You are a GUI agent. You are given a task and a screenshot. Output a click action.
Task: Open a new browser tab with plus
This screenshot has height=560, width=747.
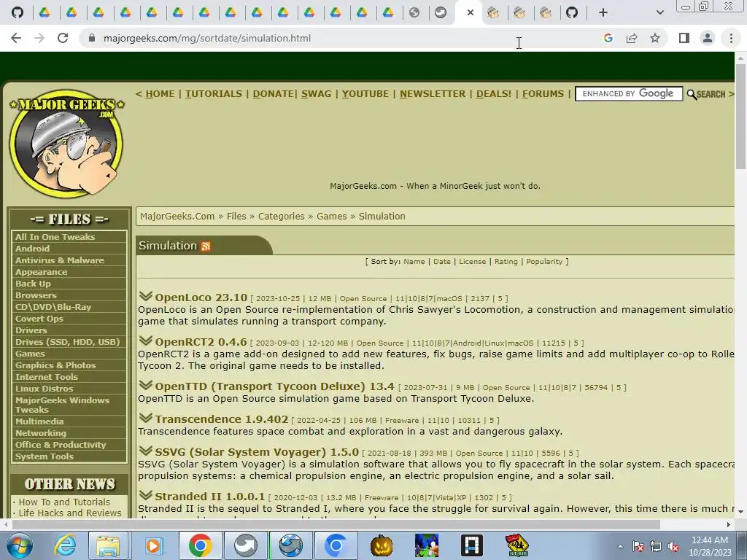[x=603, y=12]
